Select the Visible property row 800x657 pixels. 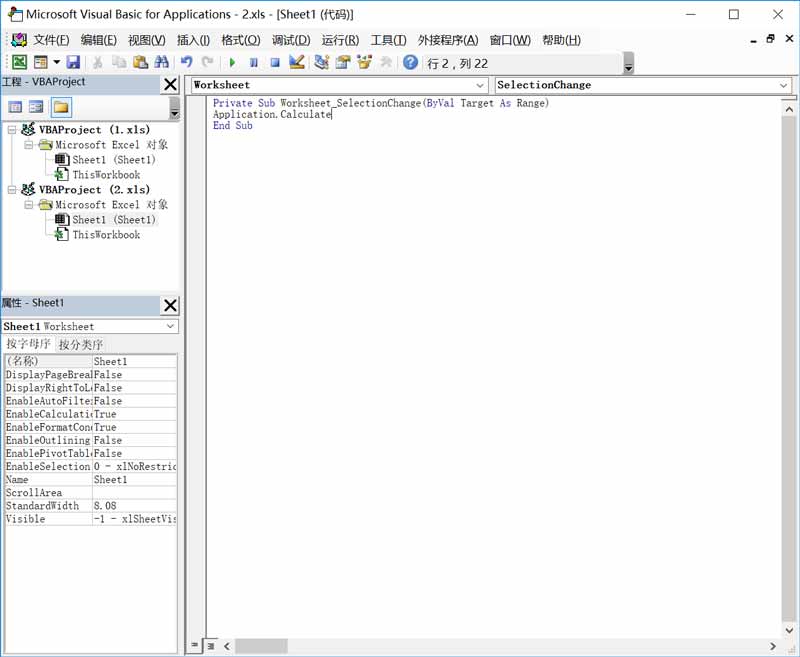[x=91, y=519]
